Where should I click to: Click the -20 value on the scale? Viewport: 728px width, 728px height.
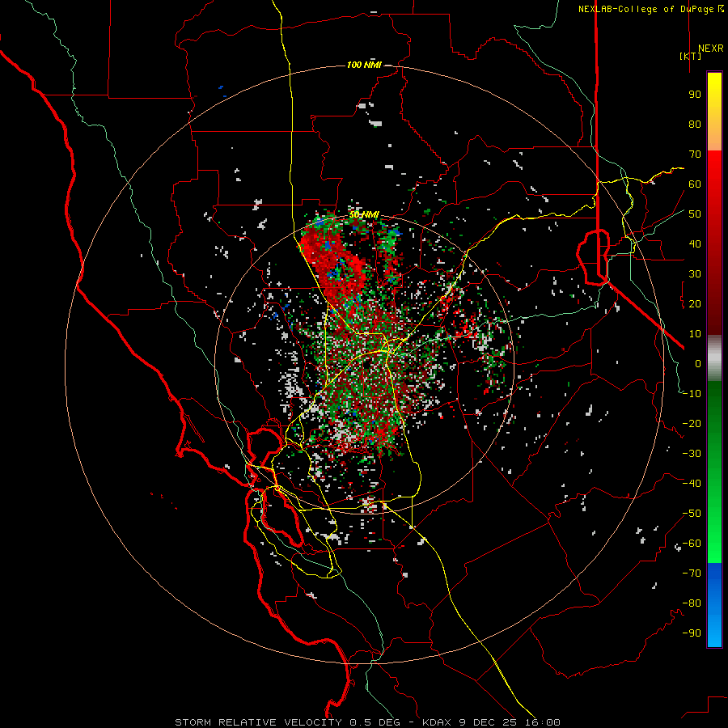pyautogui.click(x=692, y=424)
